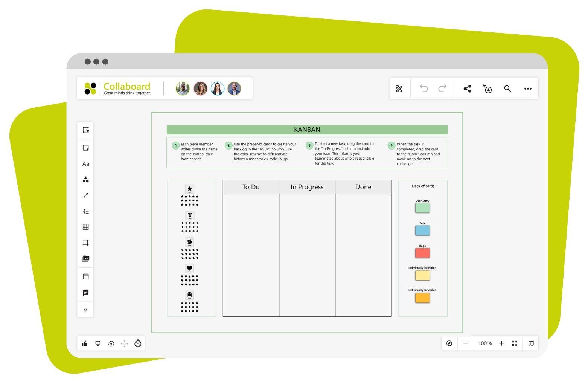Open the comments panel
This screenshot has width=588, height=383.
85,293
